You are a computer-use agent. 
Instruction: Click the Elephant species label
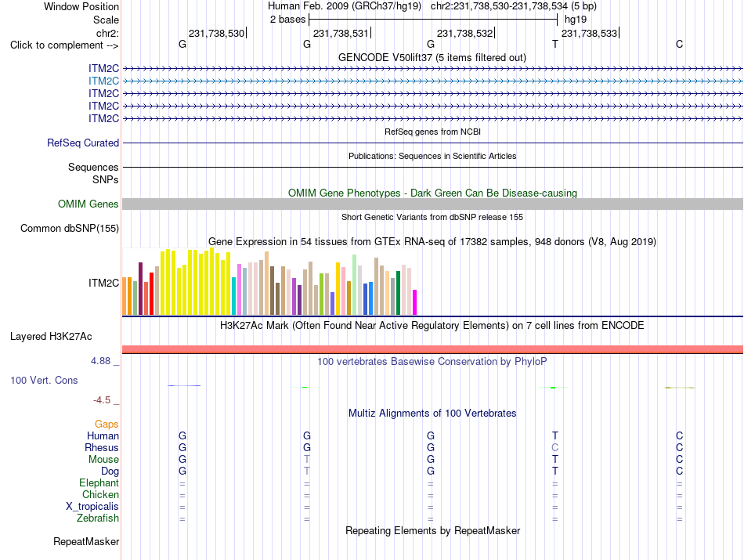tap(99, 483)
